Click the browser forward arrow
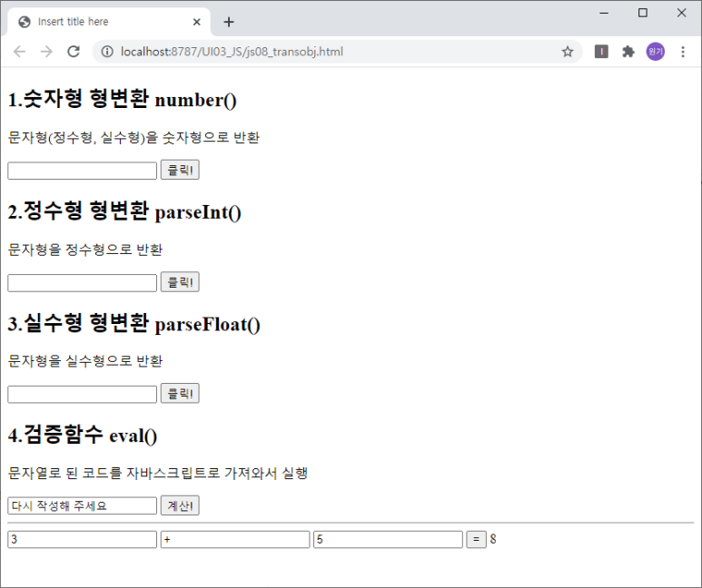The width and height of the screenshot is (702, 588). (46, 52)
